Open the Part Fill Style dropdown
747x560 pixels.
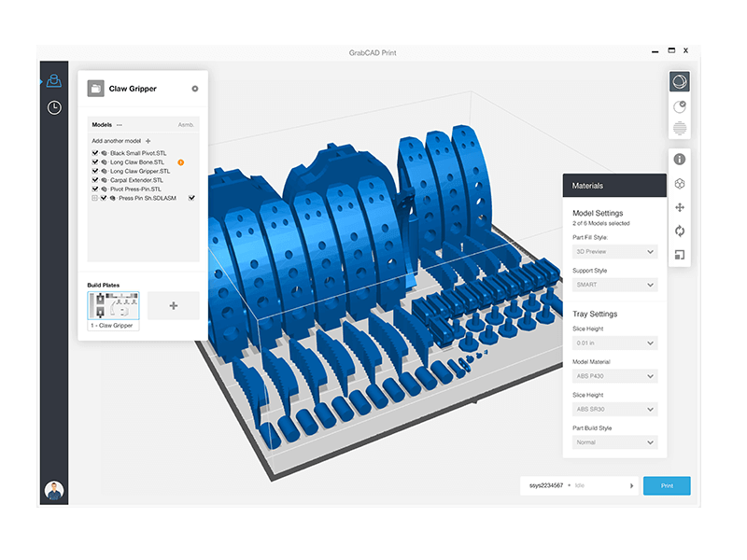[x=614, y=252]
